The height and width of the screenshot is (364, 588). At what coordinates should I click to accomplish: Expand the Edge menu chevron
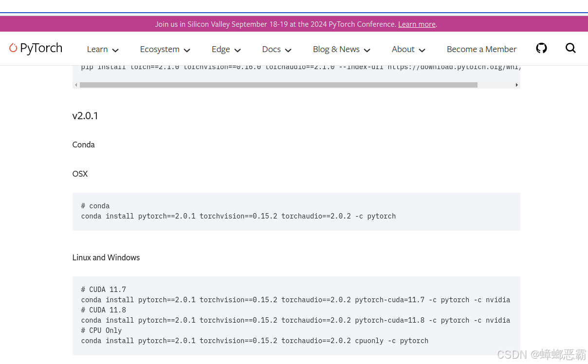[x=238, y=50]
